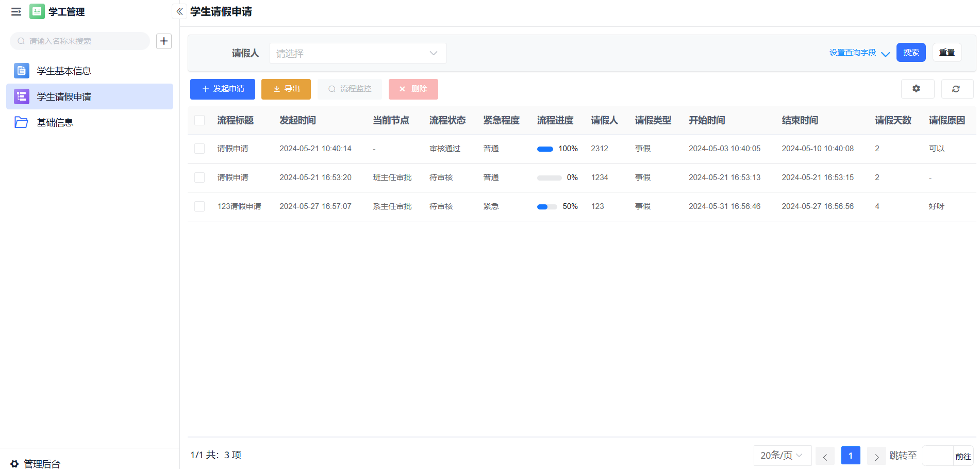Click 发起申请 button
Image resolution: width=980 pixels, height=469 pixels.
223,89
